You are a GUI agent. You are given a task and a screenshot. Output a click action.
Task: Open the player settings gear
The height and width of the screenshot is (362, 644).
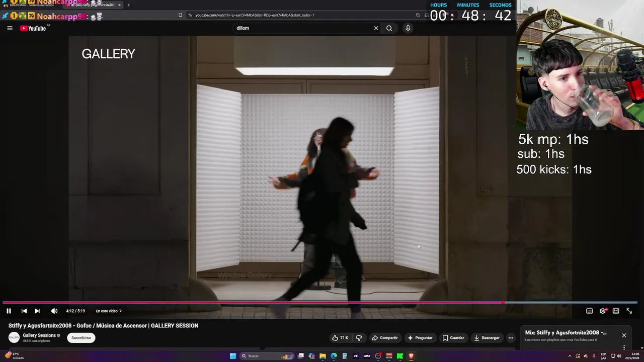603,311
